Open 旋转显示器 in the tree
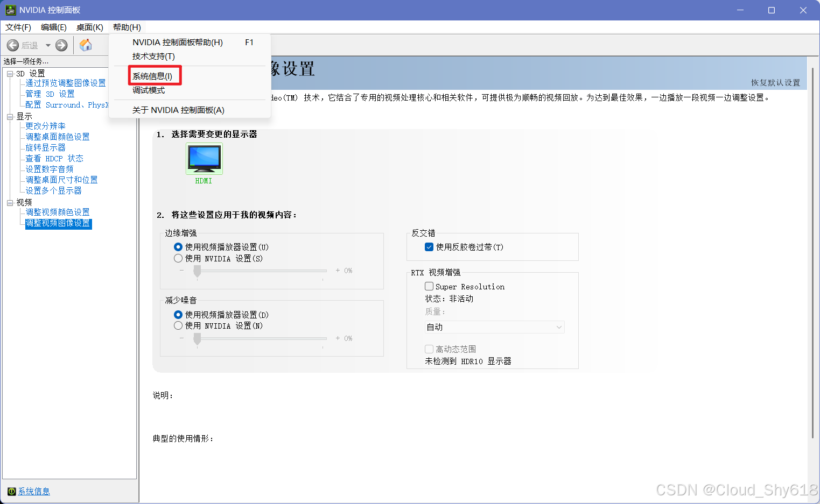Screen dimensions: 820x504 tap(46, 147)
